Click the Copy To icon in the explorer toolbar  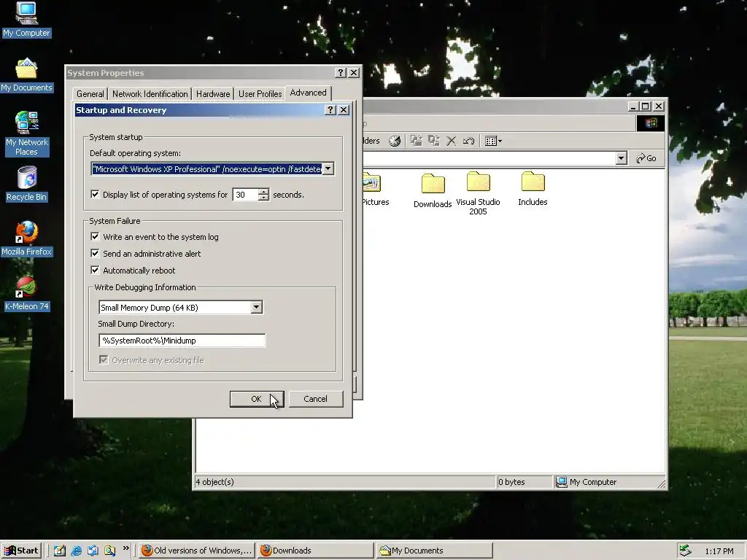point(434,141)
